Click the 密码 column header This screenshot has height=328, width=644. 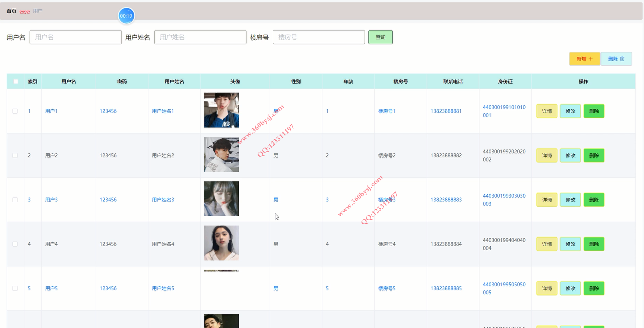coord(122,81)
